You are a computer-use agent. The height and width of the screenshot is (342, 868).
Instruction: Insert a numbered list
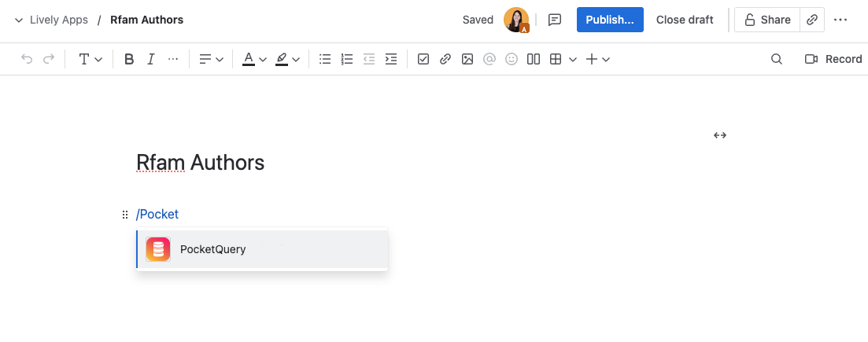click(347, 59)
